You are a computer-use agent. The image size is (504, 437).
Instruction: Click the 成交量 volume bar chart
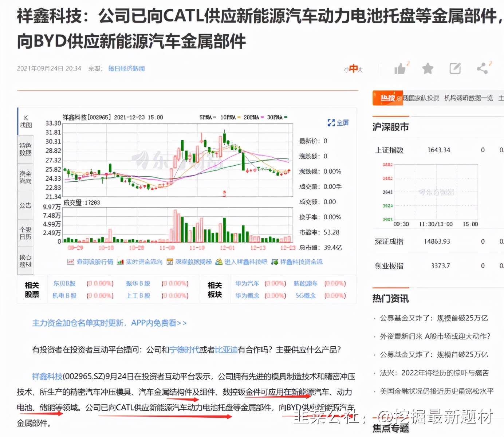click(178, 225)
